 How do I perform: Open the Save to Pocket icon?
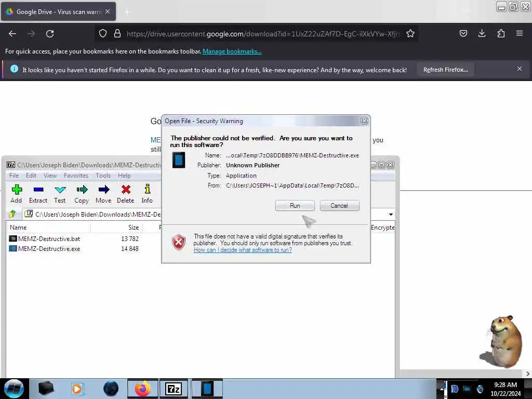463,33
